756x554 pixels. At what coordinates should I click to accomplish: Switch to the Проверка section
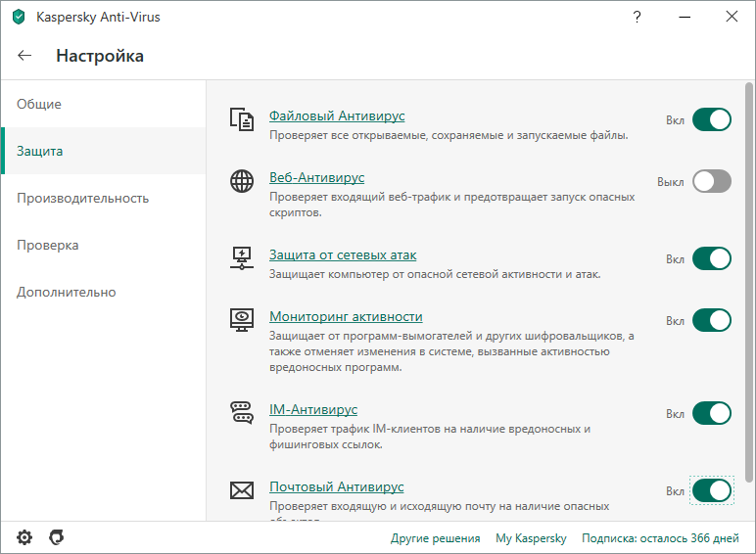coord(47,245)
